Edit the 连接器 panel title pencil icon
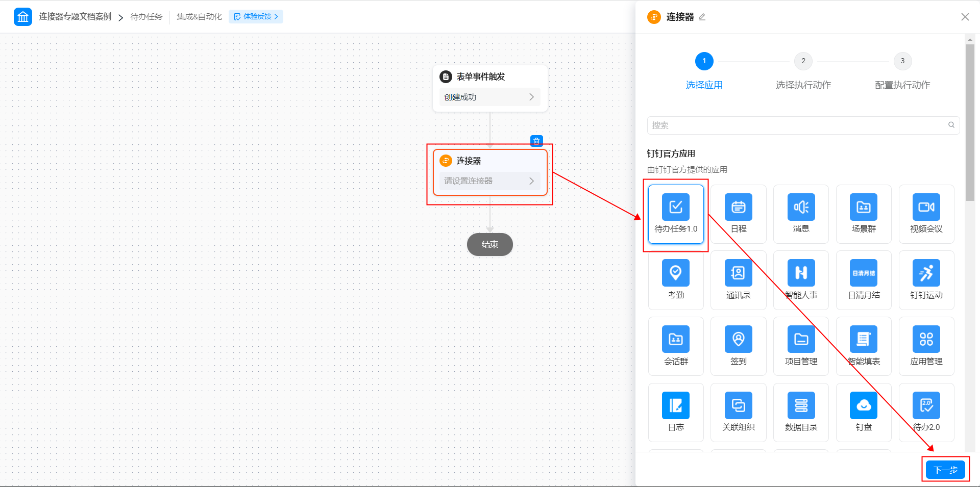The height and width of the screenshot is (487, 980). click(702, 17)
